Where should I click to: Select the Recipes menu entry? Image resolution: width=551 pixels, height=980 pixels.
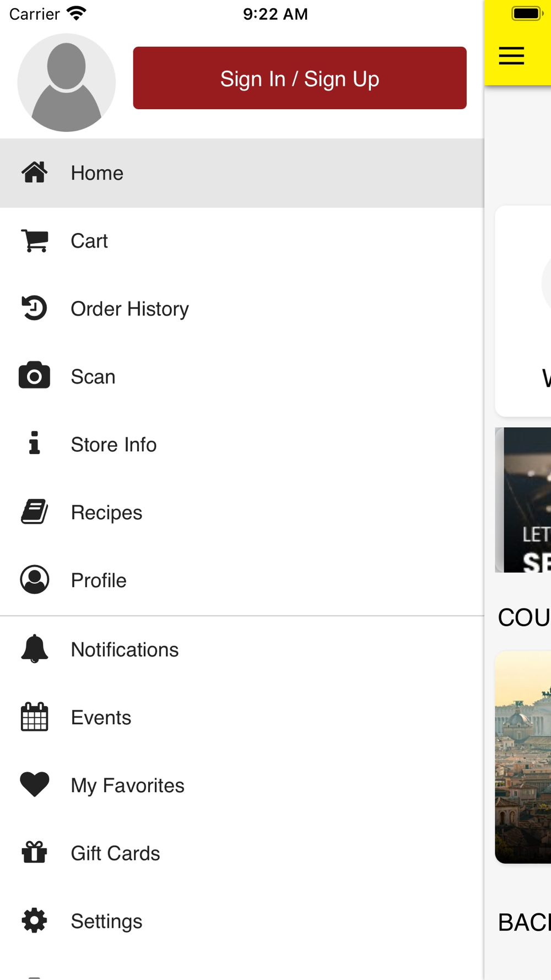pyautogui.click(x=242, y=513)
